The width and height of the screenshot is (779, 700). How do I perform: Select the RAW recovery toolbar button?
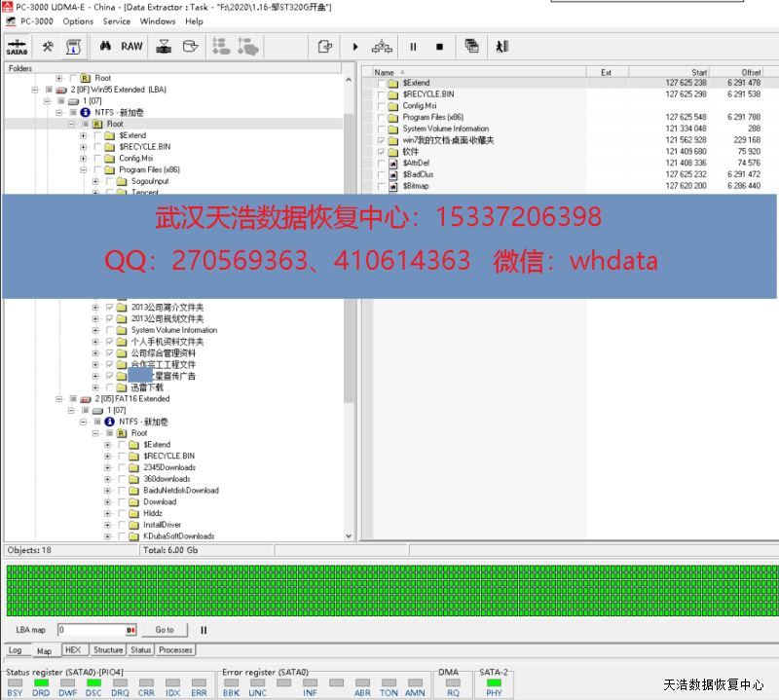click(131, 46)
